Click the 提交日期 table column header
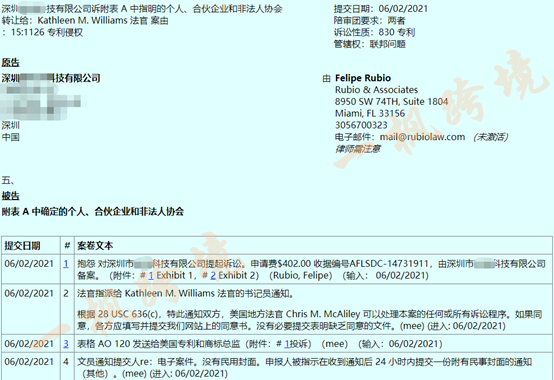 tap(22, 245)
